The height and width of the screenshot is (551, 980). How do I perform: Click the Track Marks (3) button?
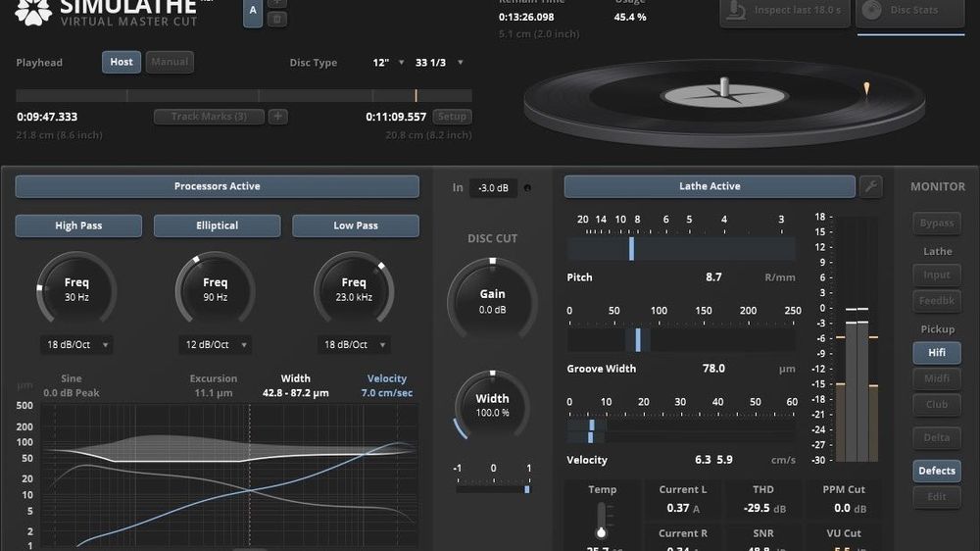(208, 117)
